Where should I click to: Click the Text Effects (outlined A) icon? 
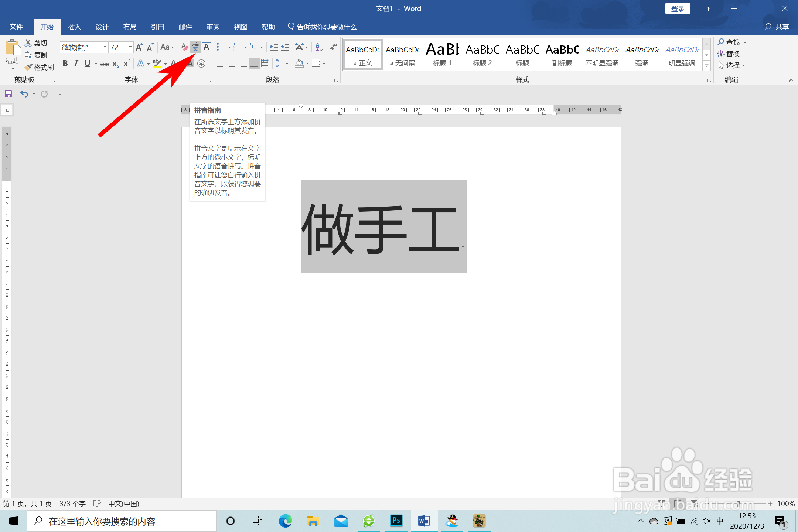tap(140, 64)
